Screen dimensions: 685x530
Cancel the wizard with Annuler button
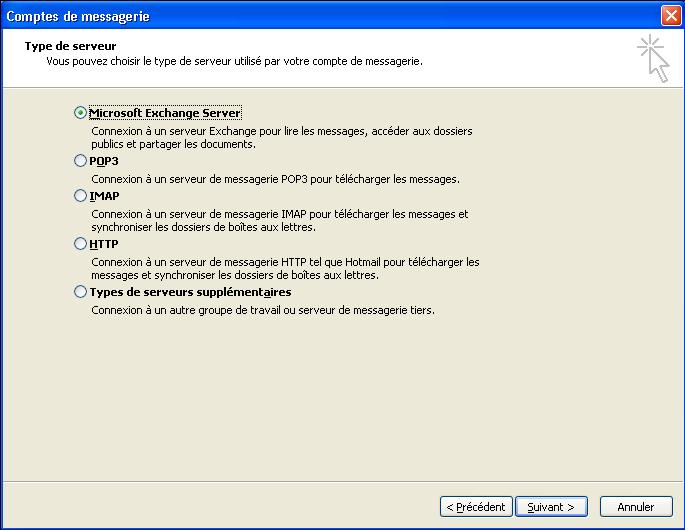[636, 507]
